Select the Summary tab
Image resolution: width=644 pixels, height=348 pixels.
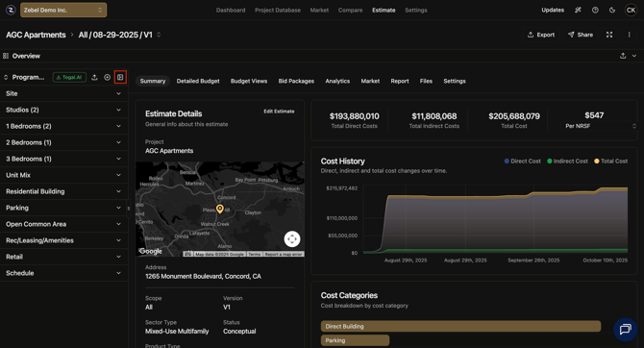[x=153, y=81]
